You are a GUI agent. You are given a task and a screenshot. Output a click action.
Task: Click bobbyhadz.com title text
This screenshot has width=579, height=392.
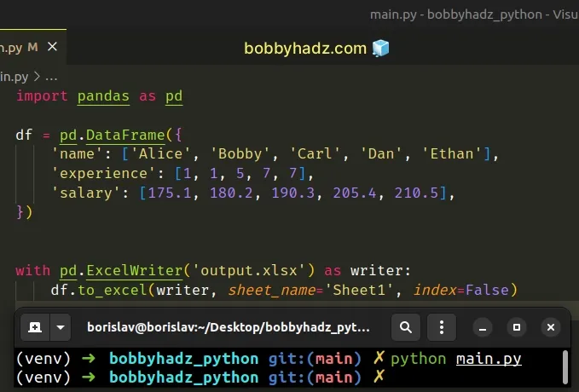pos(305,49)
